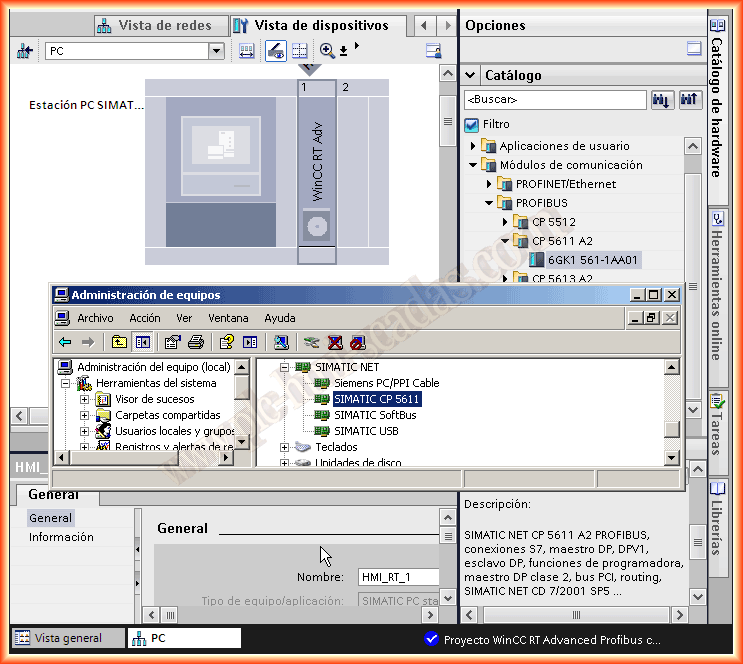Expand the PROFINET/Ethernet catalog folder

(x=489, y=184)
